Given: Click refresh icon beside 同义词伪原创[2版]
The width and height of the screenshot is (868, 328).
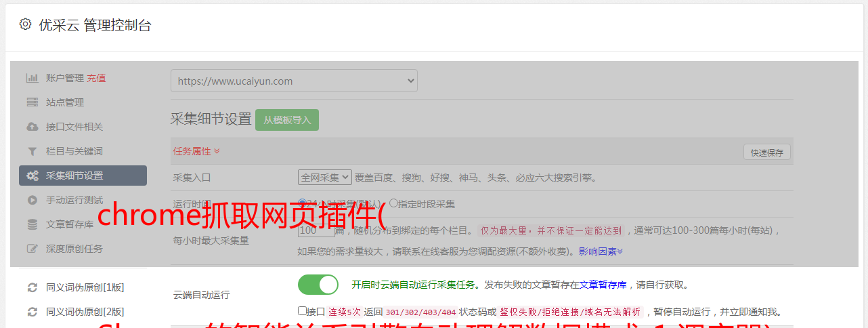Looking at the screenshot, I should click(32, 312).
